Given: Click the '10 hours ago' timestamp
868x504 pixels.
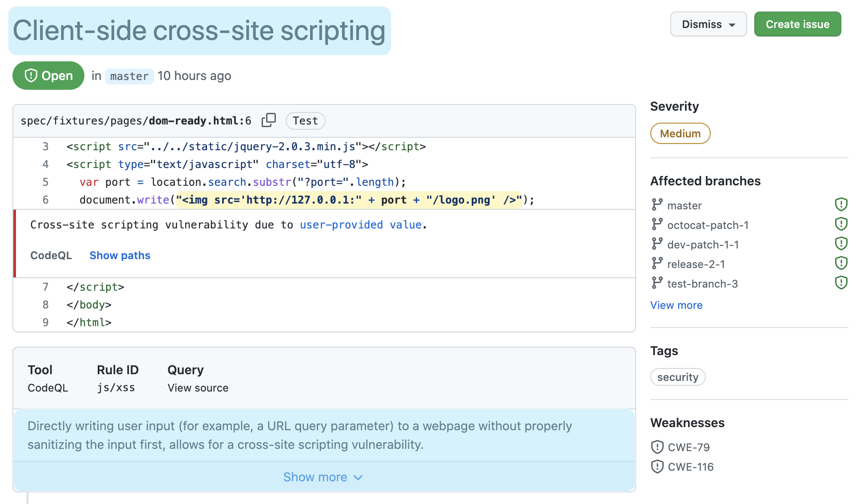Looking at the screenshot, I should 194,76.
